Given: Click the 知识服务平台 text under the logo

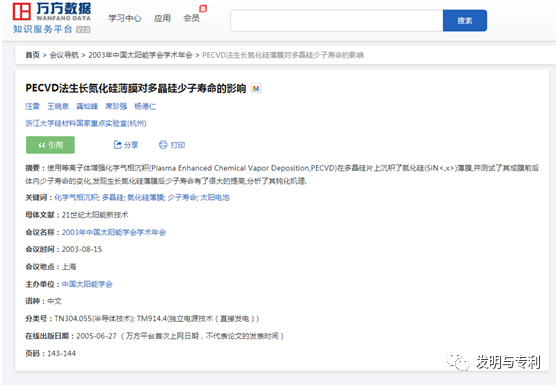Looking at the screenshot, I should coord(43,29).
